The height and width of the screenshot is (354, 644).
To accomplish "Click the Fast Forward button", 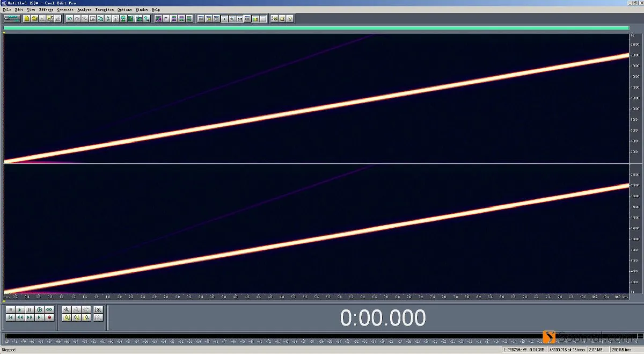I will coord(30,317).
